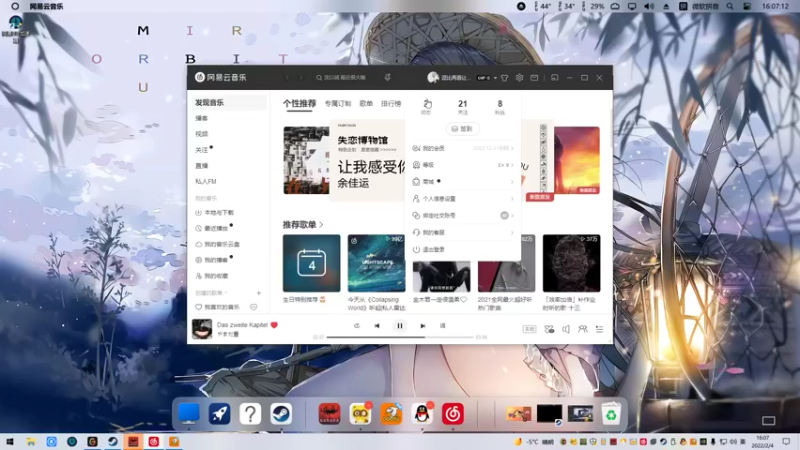Image resolution: width=800 pixels, height=450 pixels.
Task: Play the previous track
Action: (377, 326)
